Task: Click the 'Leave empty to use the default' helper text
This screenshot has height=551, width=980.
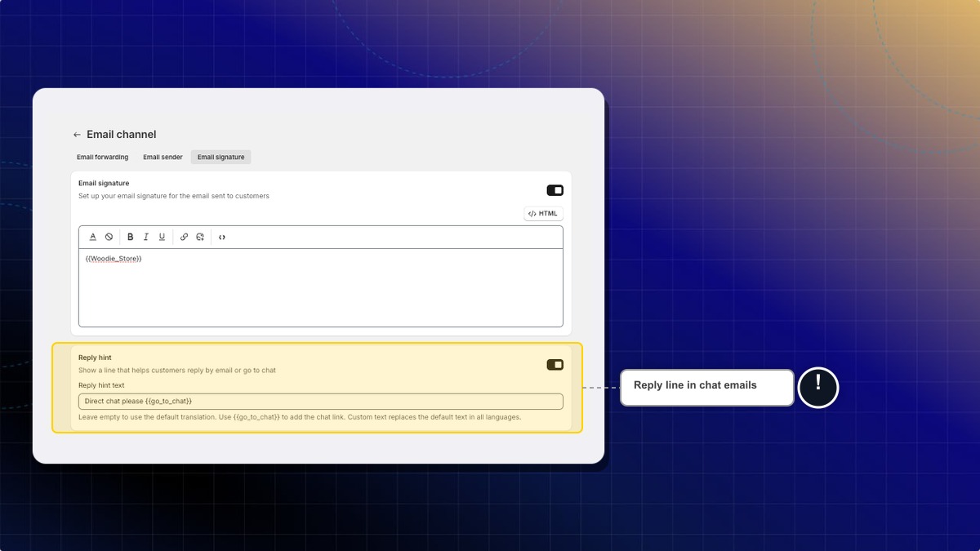Action: click(x=300, y=417)
